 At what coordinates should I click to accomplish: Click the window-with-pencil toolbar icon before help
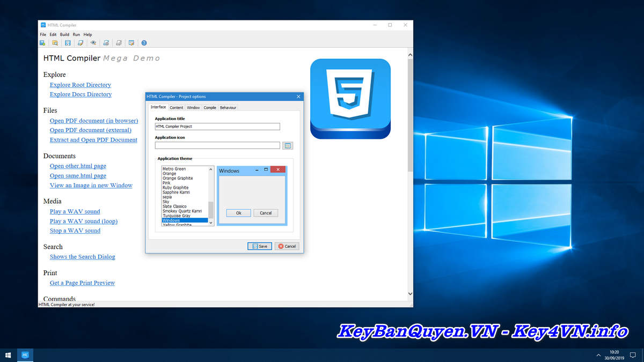tap(131, 43)
